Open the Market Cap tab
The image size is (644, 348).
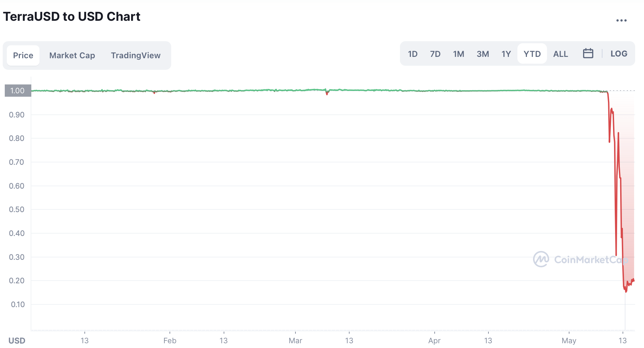(x=72, y=56)
